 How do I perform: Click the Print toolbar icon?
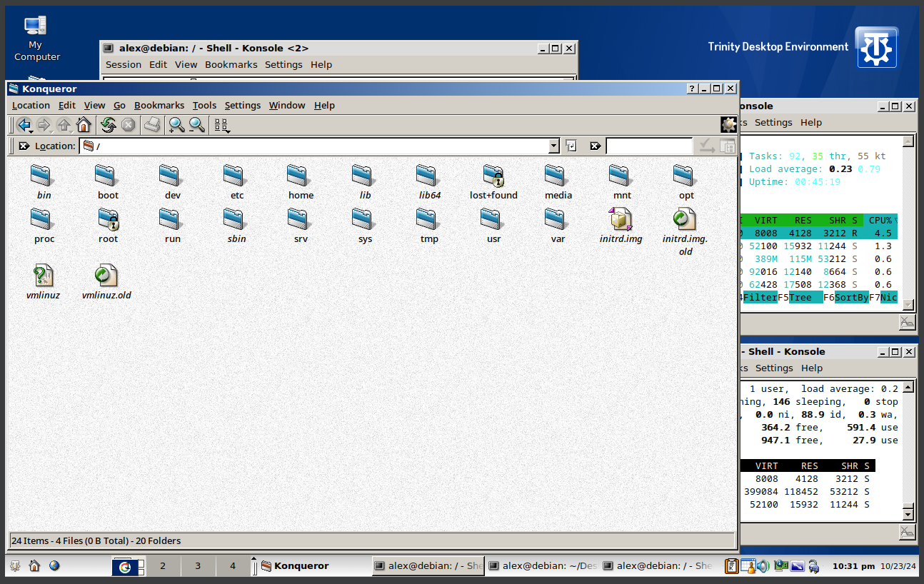coord(151,126)
